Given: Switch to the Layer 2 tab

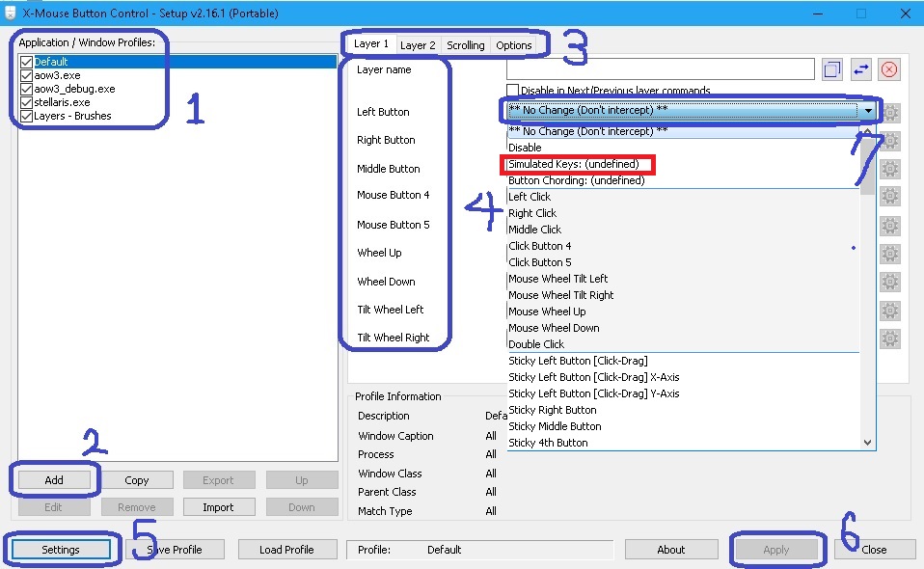Looking at the screenshot, I should pos(418,45).
